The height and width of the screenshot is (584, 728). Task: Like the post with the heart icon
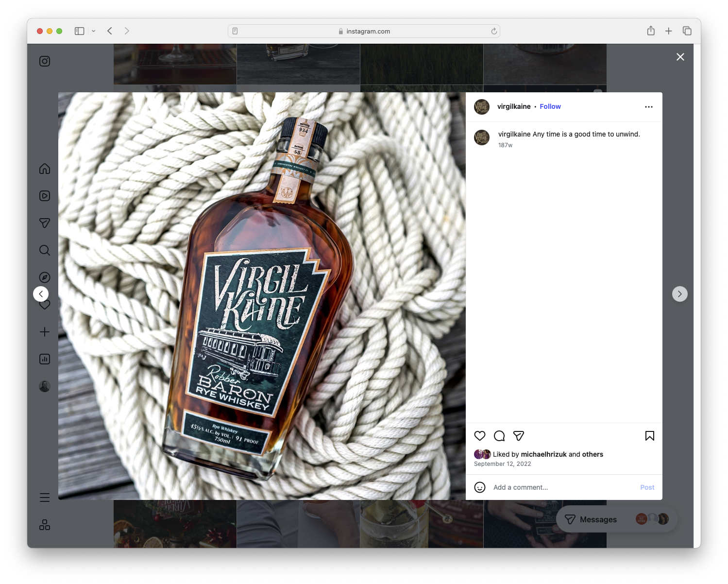tap(480, 436)
